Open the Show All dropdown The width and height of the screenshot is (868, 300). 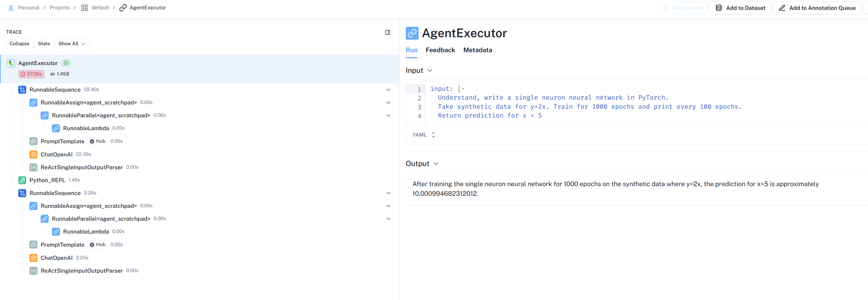click(72, 44)
